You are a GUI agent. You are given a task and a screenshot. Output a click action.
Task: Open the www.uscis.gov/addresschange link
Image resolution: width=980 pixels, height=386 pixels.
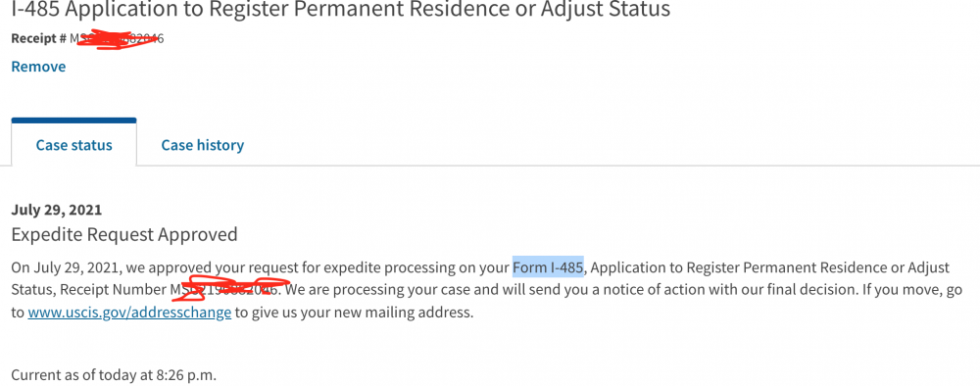(129, 312)
